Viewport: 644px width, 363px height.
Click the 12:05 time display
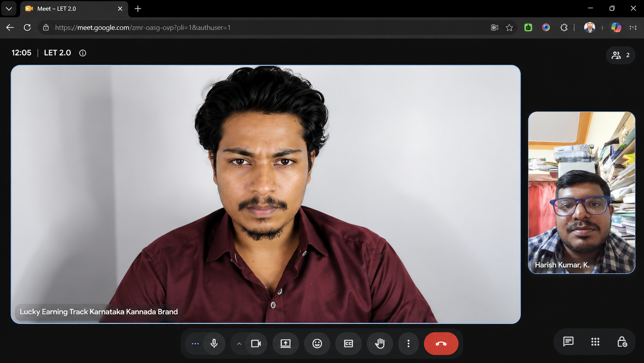coord(21,53)
